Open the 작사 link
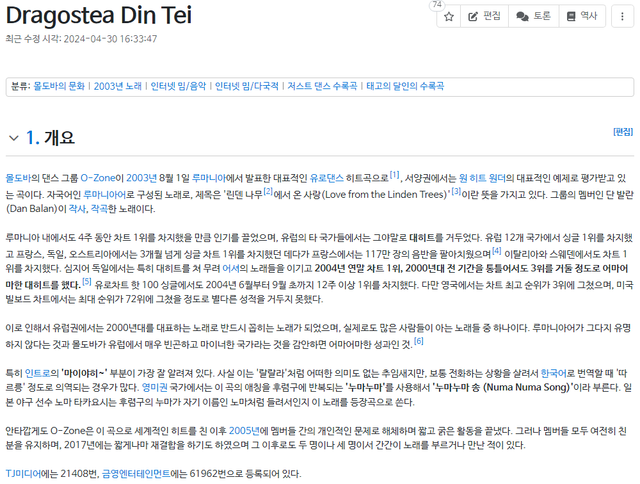The height and width of the screenshot is (484, 640). tap(77, 209)
